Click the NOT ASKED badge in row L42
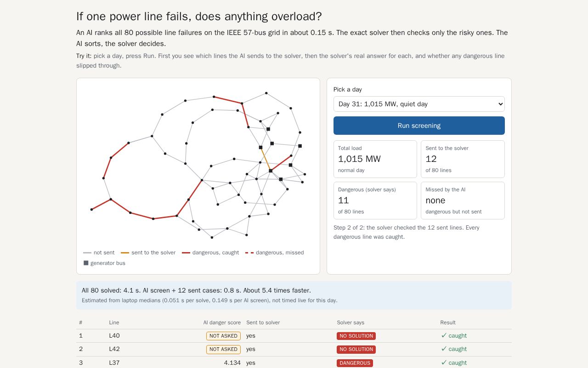The width and height of the screenshot is (588, 368). (223, 349)
